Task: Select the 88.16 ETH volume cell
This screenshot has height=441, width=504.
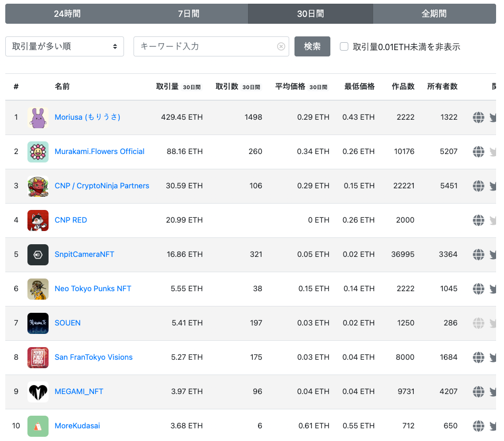Action: (x=185, y=151)
